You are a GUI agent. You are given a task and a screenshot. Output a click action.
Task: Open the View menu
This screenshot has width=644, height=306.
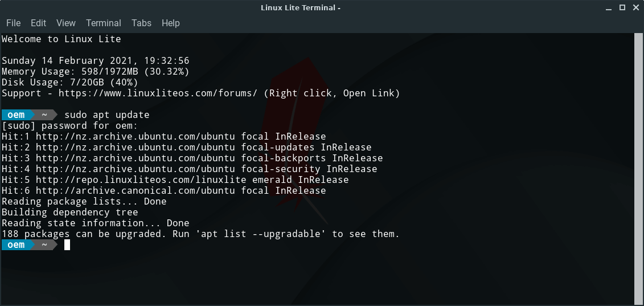pyautogui.click(x=66, y=23)
